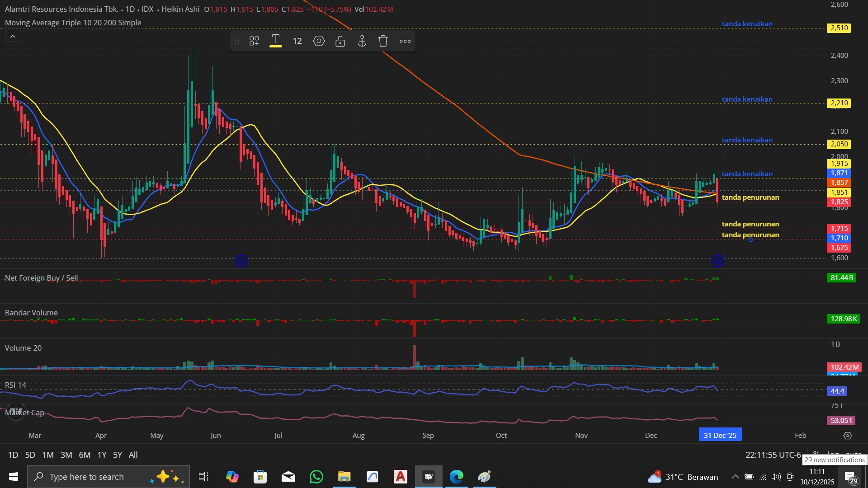This screenshot has width=868, height=488.
Task: Select the 3M time range
Action: pos(66,455)
